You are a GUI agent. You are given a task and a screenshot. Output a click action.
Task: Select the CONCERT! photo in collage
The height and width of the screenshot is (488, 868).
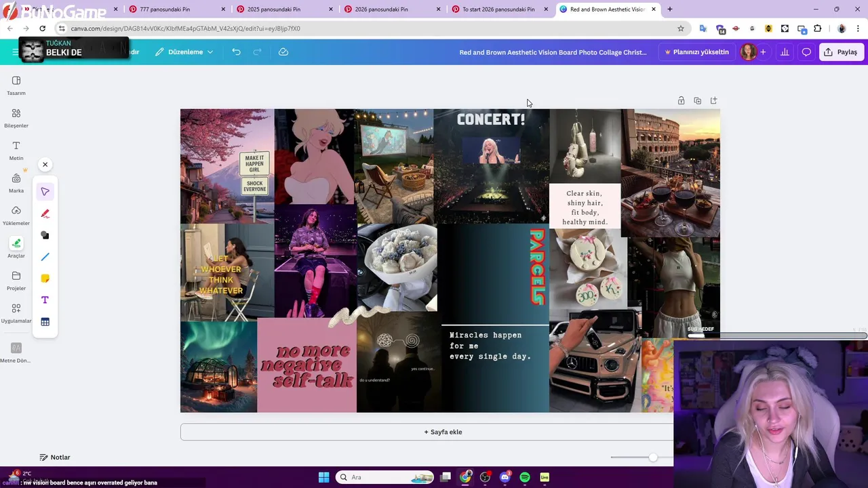click(491, 166)
